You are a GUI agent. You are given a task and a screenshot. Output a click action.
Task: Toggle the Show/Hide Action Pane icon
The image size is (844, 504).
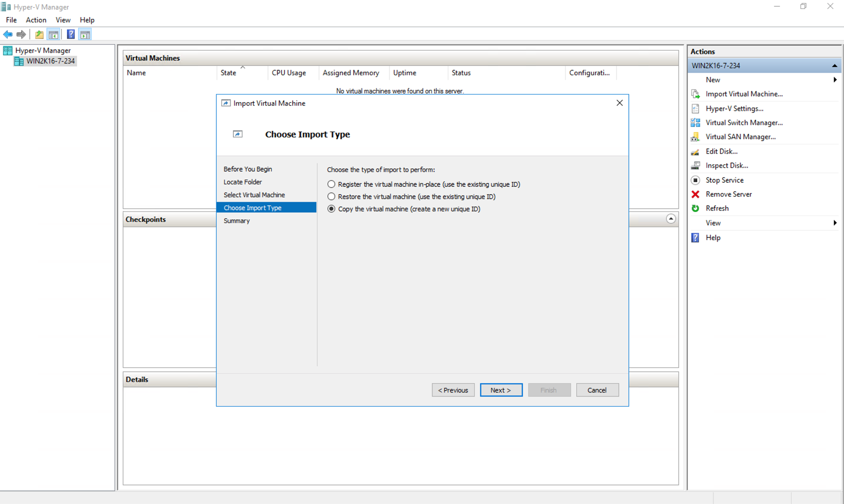[x=85, y=35]
